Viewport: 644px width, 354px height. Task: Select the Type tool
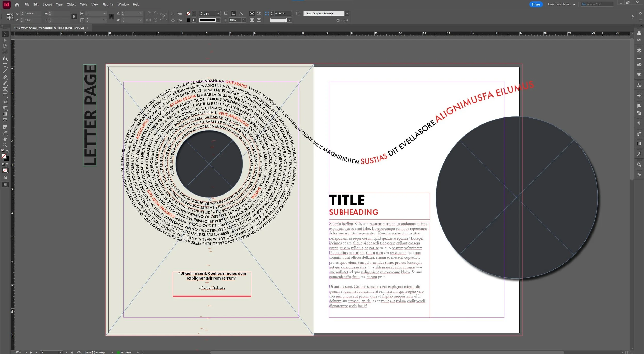5,65
